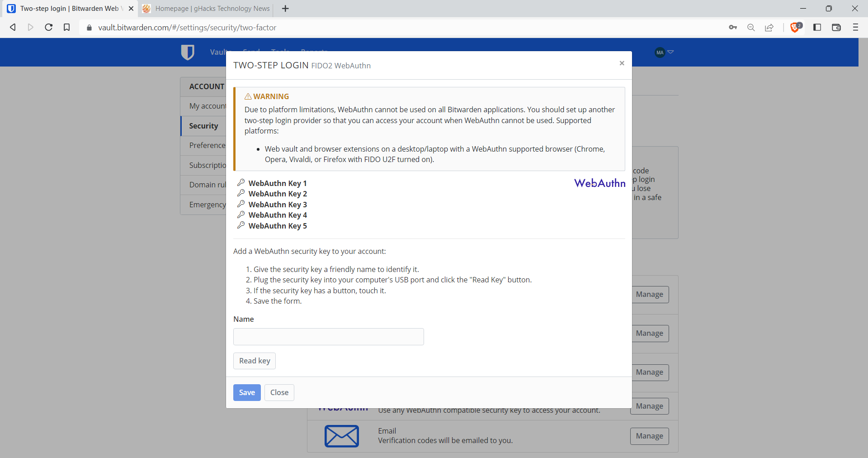Viewport: 868px width, 458px height.
Task: Click the Brave Shields lion icon
Action: point(795,28)
